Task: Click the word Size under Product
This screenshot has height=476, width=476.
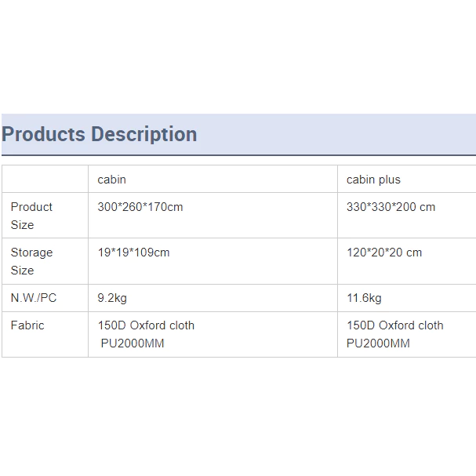Action: [22, 225]
